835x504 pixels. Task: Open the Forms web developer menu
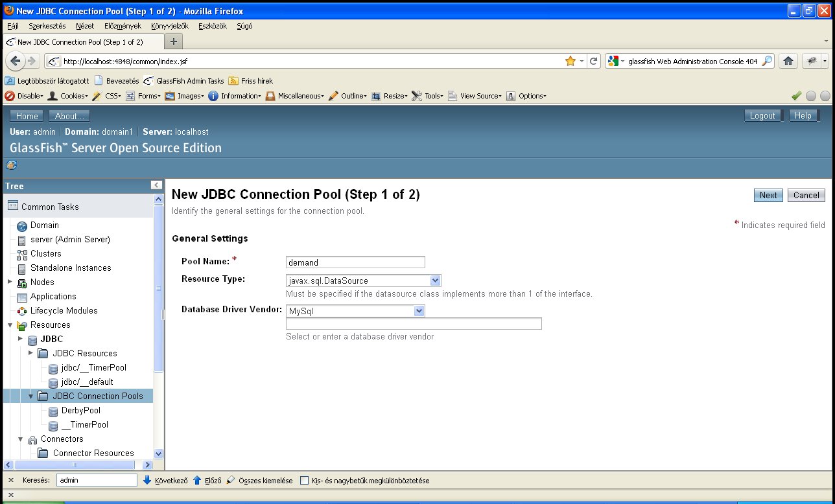(x=144, y=96)
